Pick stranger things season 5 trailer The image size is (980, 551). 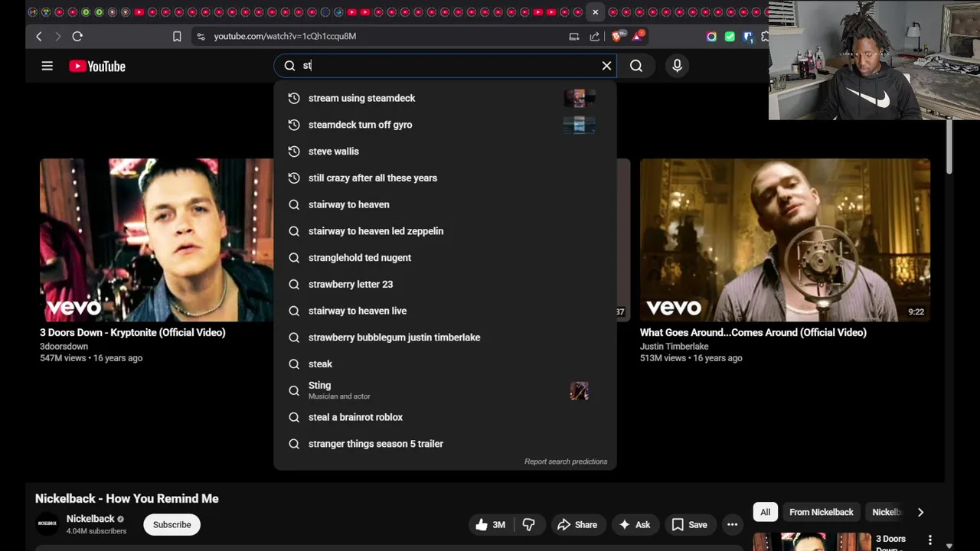(445, 444)
